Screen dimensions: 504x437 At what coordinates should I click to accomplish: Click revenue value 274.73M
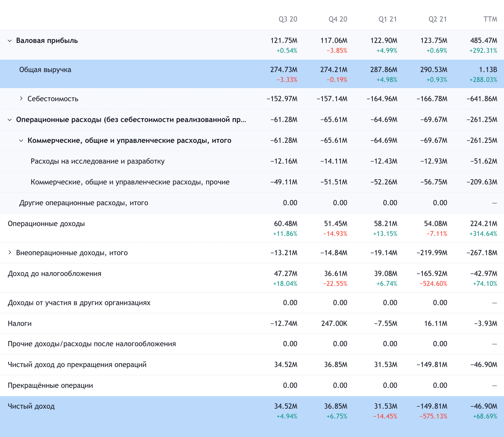pyautogui.click(x=284, y=70)
